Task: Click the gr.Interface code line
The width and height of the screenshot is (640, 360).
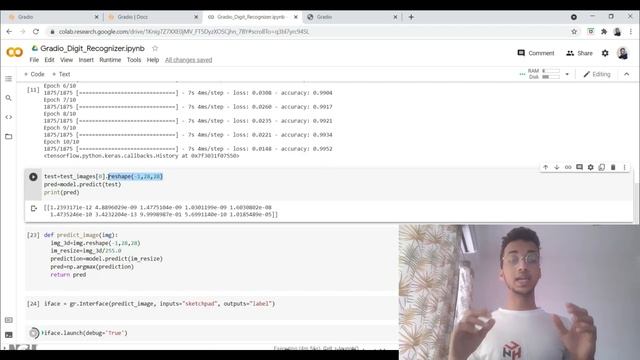Action: (160, 304)
